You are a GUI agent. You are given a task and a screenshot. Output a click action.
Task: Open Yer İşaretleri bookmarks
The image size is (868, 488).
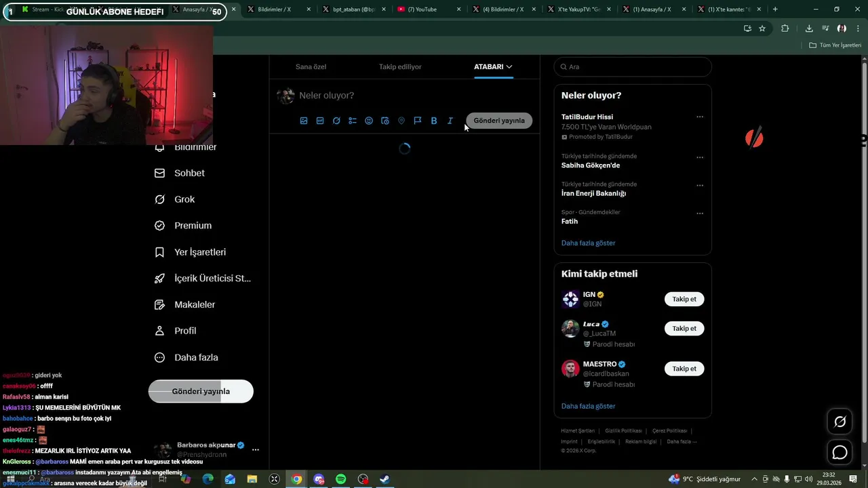(191, 252)
